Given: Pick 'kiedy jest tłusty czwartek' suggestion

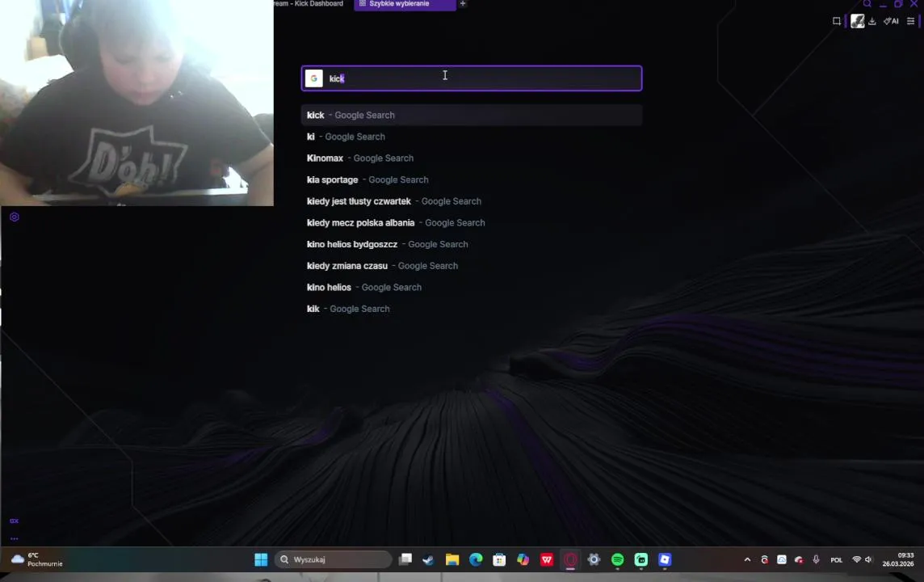Looking at the screenshot, I should pos(472,201).
